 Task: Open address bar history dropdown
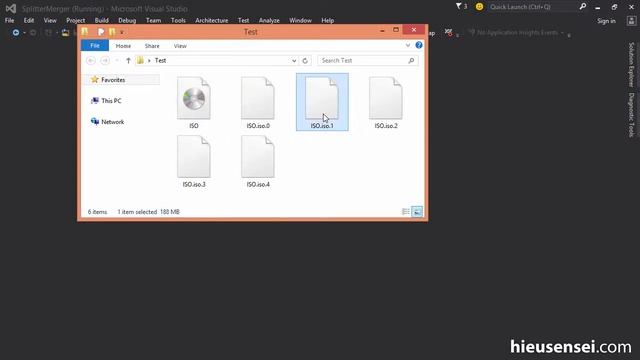point(294,60)
